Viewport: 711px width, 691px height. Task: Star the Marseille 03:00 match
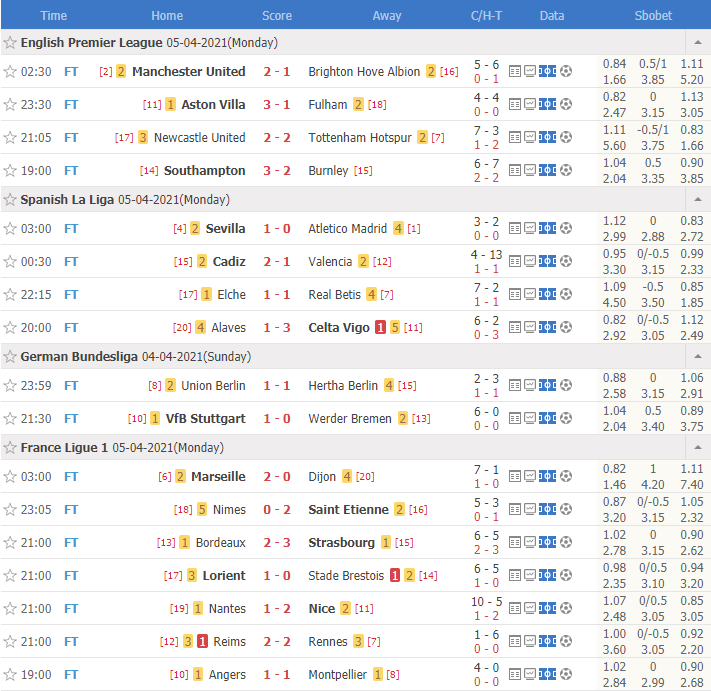coord(10,477)
